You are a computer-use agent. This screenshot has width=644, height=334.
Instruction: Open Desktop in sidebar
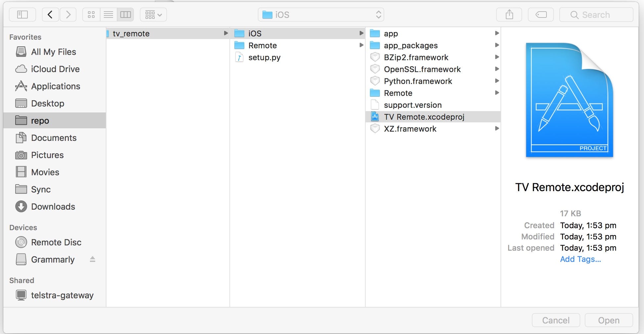pos(55,104)
